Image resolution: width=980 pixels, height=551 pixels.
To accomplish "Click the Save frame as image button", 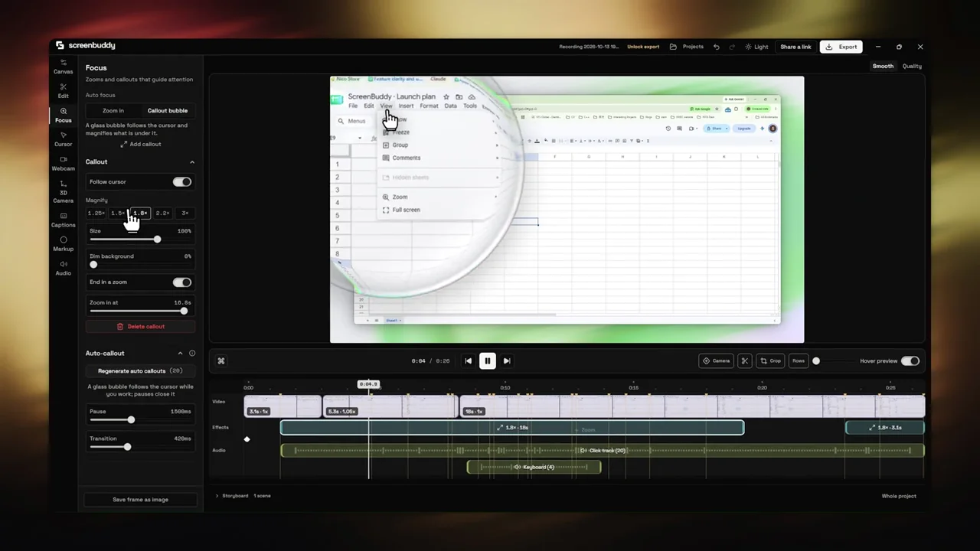I will click(x=140, y=500).
